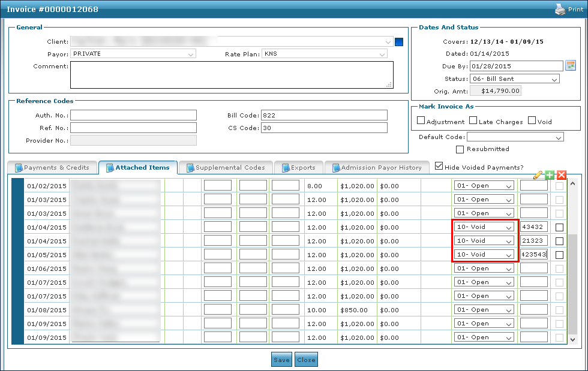Switch to Payments & Credits tab
588x371 pixels.
52,168
